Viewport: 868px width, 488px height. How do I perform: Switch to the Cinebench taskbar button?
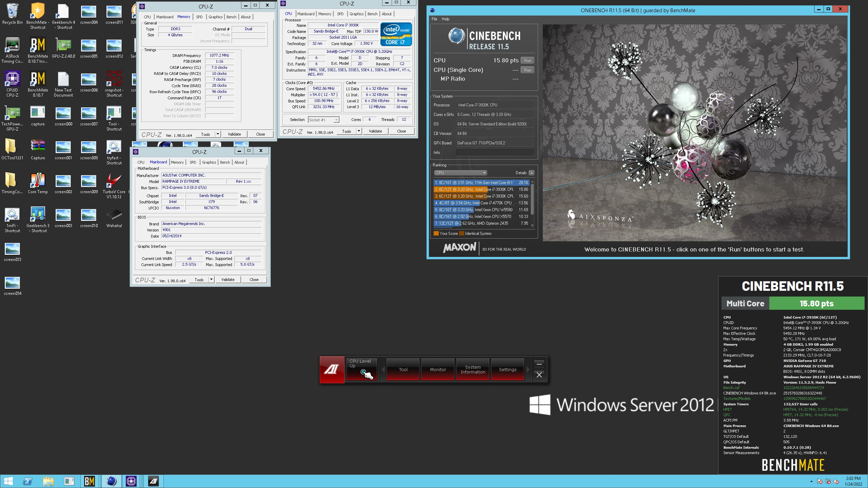pos(111,481)
